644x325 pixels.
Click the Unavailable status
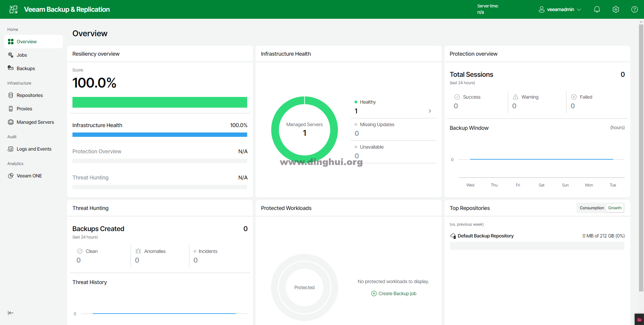coord(372,147)
